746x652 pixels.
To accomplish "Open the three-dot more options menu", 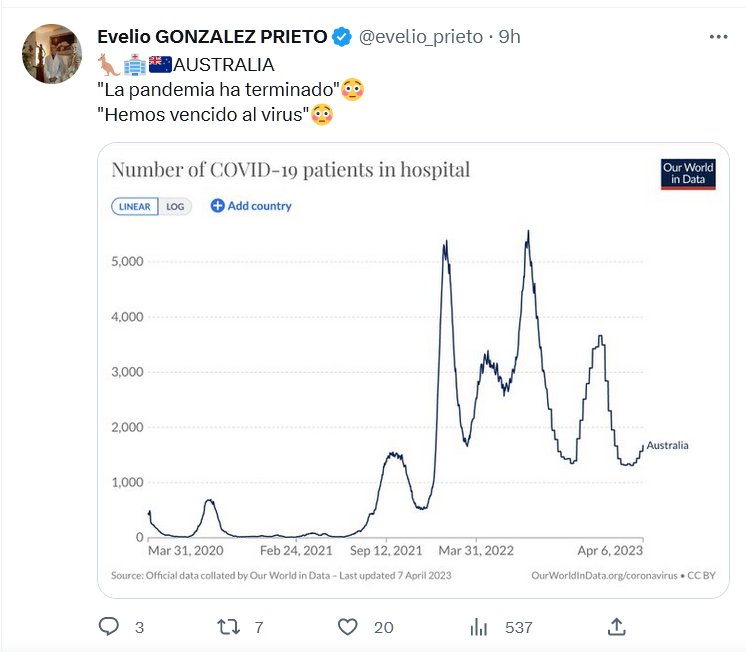I will [718, 37].
